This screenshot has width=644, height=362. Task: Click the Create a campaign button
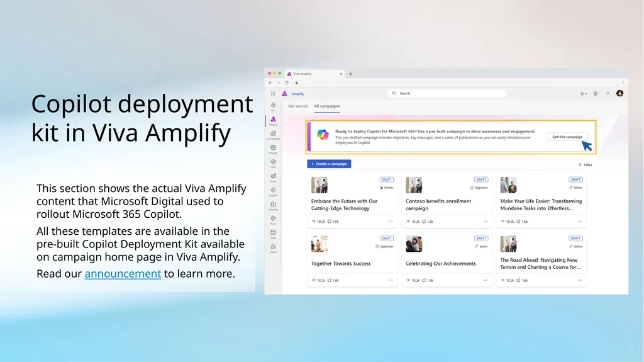[x=329, y=164]
